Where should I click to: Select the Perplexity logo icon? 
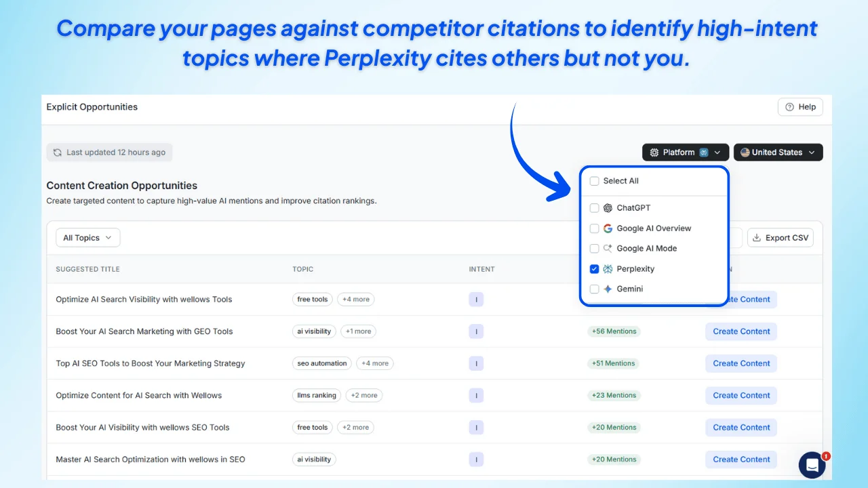(x=608, y=268)
